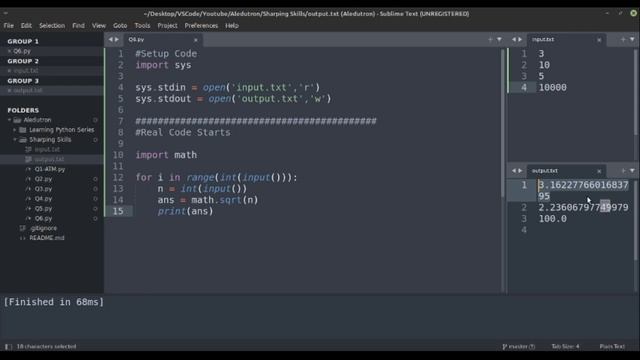The image size is (640, 360).
Task: Go to previous tab in output.txt pane
Action: point(514,171)
